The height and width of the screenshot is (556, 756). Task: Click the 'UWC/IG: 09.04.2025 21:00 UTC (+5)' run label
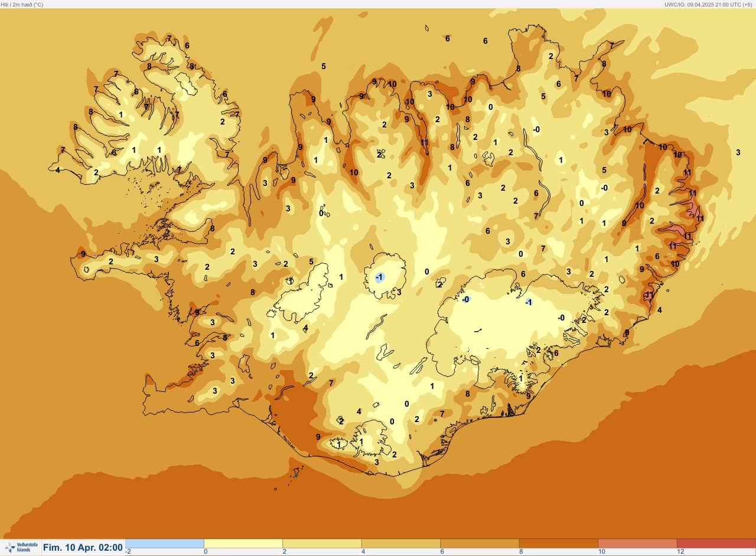709,4
